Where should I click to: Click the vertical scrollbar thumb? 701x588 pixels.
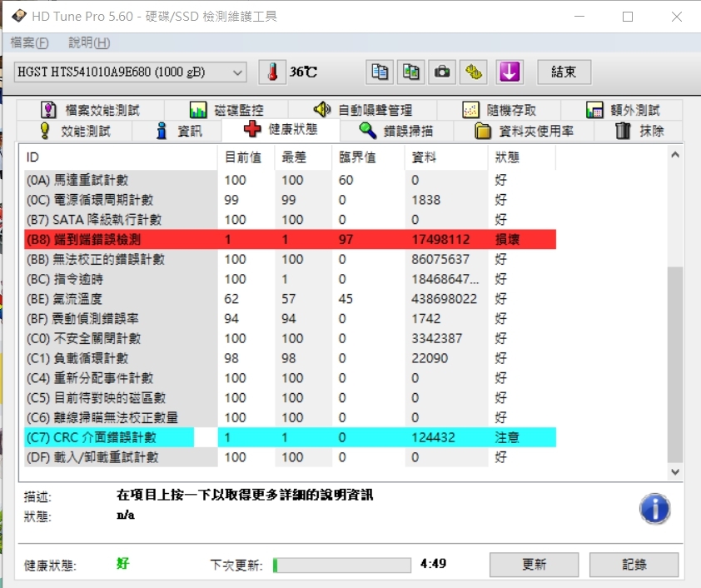click(x=675, y=365)
